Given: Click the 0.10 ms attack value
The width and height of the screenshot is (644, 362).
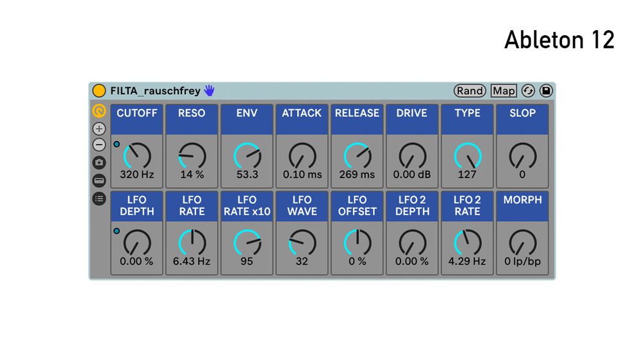Looking at the screenshot, I should (302, 174).
